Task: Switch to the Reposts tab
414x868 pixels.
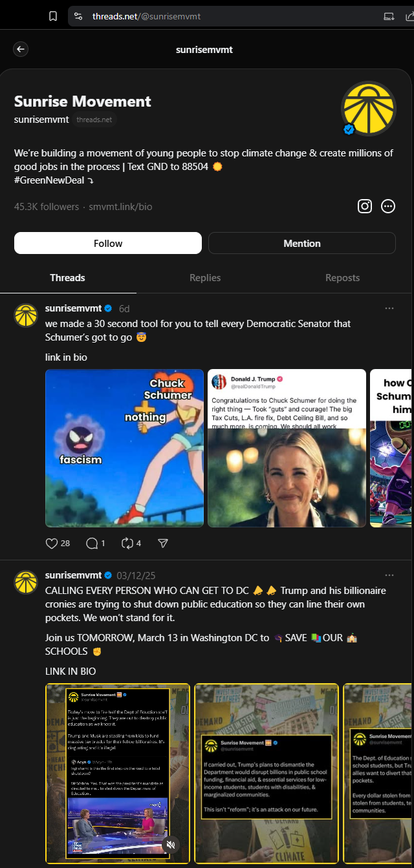Action: (342, 277)
